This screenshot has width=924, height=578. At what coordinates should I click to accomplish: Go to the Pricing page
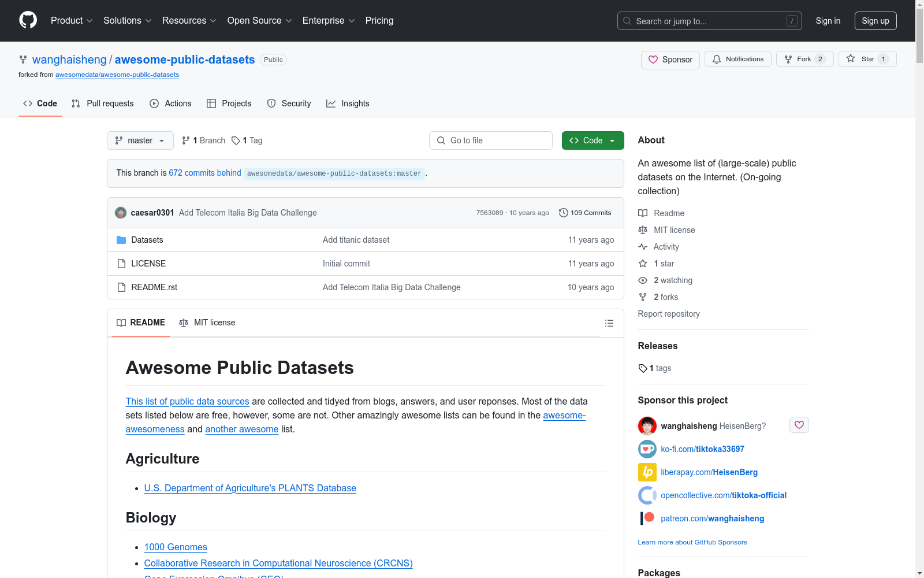click(379, 21)
